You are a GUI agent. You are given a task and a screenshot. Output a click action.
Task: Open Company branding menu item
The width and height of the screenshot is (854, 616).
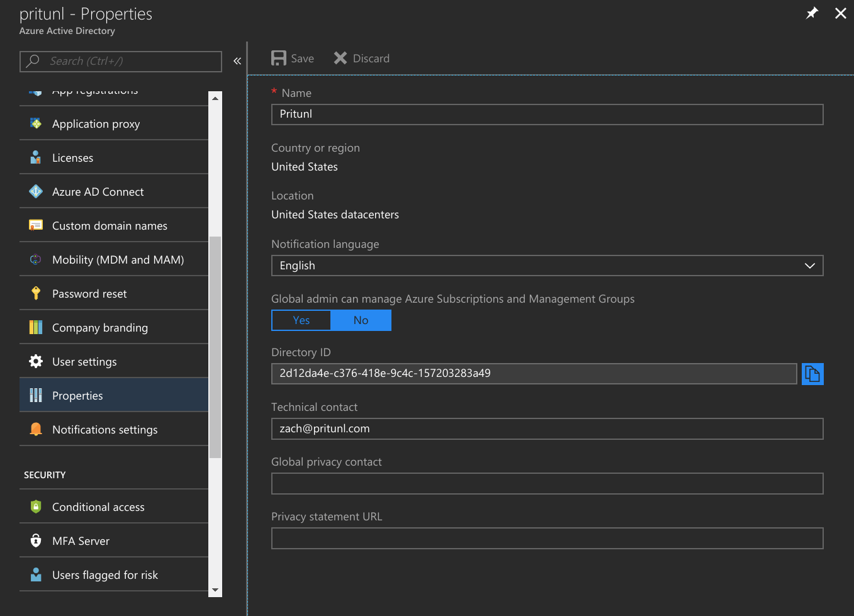pos(100,328)
